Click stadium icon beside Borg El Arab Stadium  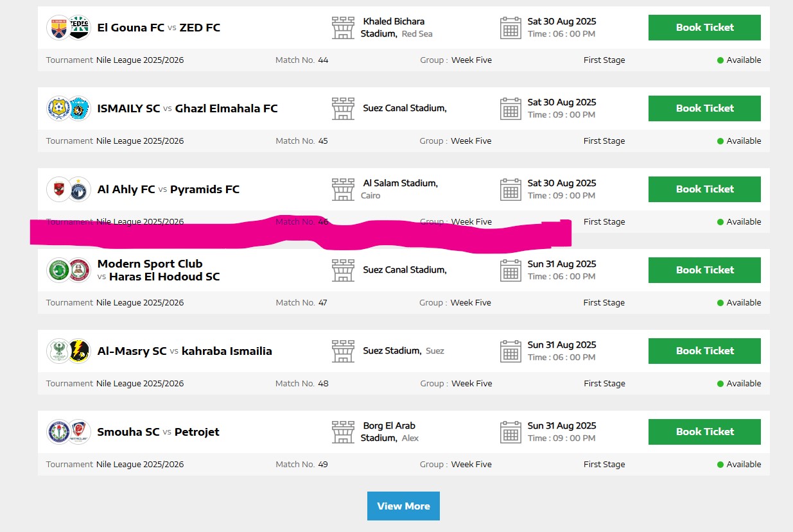coord(343,432)
